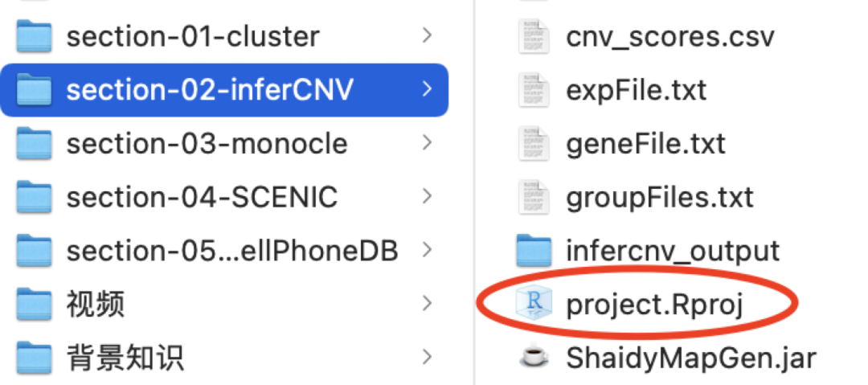
Task: Expand the section-04-SCENIC folder chevron
Action: pyautogui.click(x=427, y=197)
